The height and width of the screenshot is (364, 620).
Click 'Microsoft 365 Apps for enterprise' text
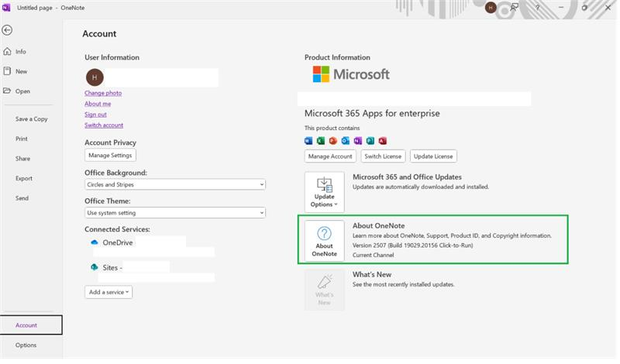tap(373, 114)
